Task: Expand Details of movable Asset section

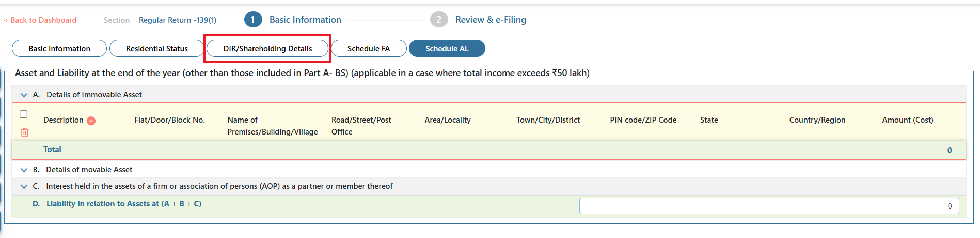Action: point(24,170)
